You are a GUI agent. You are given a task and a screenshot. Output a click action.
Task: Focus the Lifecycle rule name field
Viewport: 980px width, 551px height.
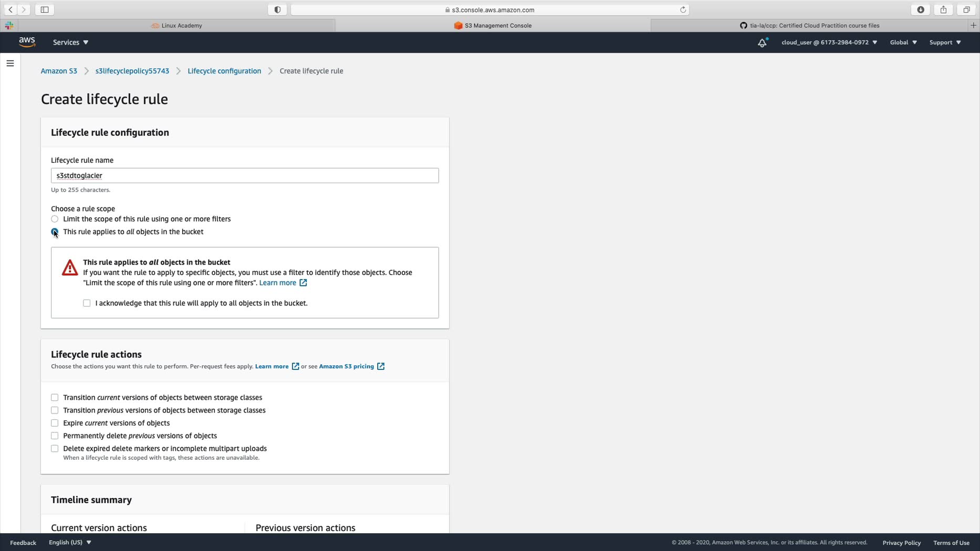point(245,175)
